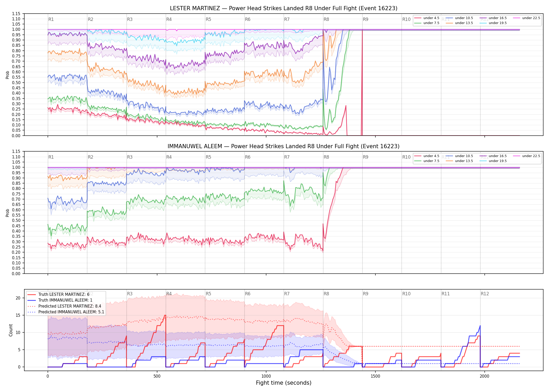549x392 pixels.
Task: Click 'Predicted LESTER MARTINEZ: 8.4' legend entry
Action: point(64,306)
